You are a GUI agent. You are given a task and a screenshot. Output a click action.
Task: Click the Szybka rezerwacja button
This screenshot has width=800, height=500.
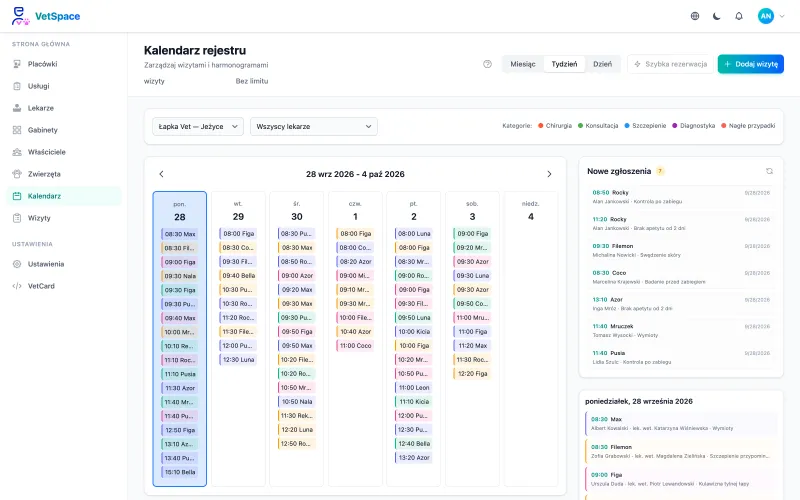pos(670,64)
